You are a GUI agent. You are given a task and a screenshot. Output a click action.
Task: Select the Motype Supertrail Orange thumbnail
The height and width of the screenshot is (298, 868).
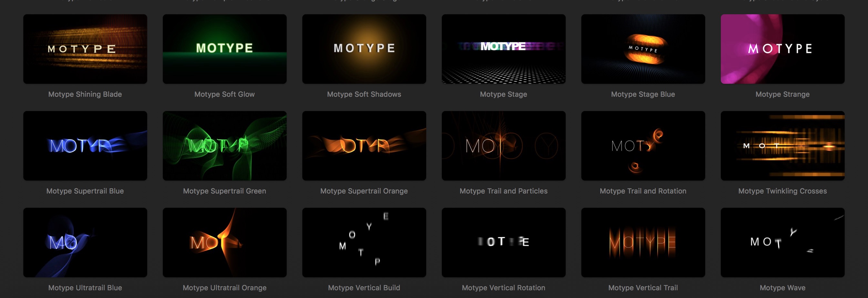[x=364, y=146]
